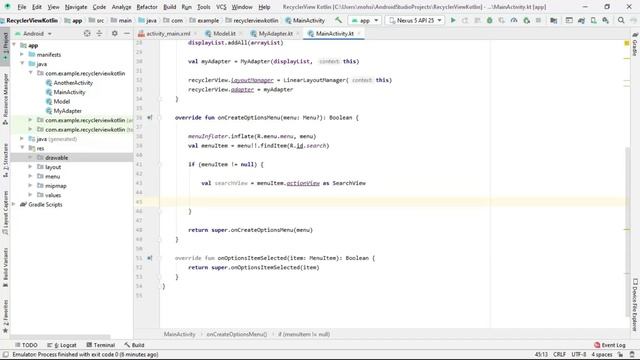Image resolution: width=640 pixels, height=360 pixels.
Task: Click the Stop run square icon
Action: tap(538, 20)
